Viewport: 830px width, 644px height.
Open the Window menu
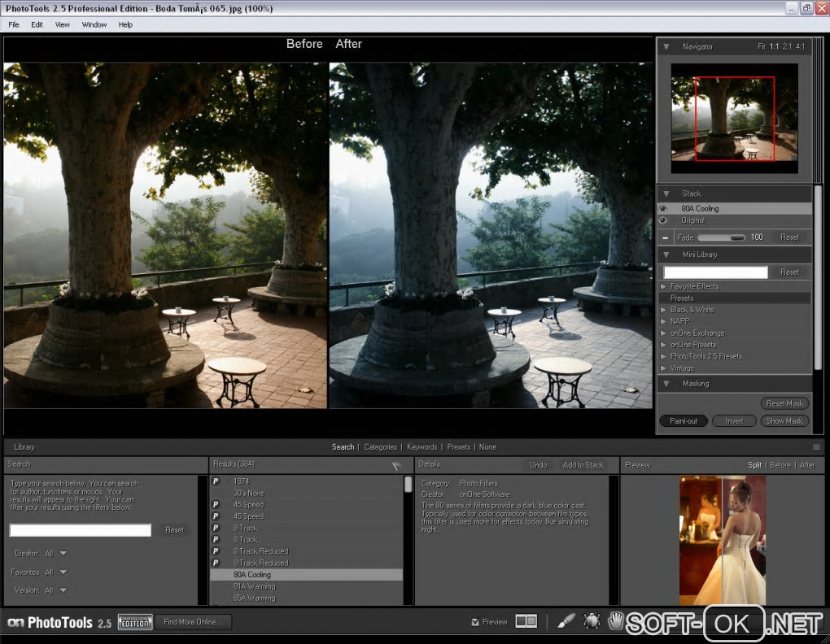pos(94,24)
